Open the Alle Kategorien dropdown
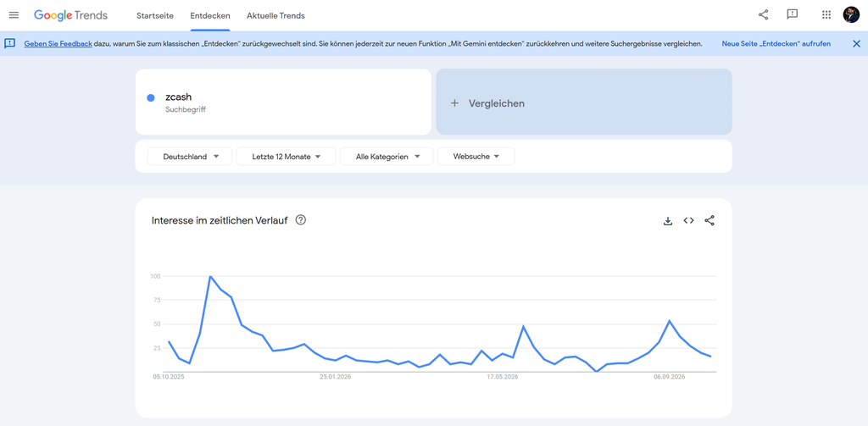Viewport: 868px width, 426px height. click(387, 157)
